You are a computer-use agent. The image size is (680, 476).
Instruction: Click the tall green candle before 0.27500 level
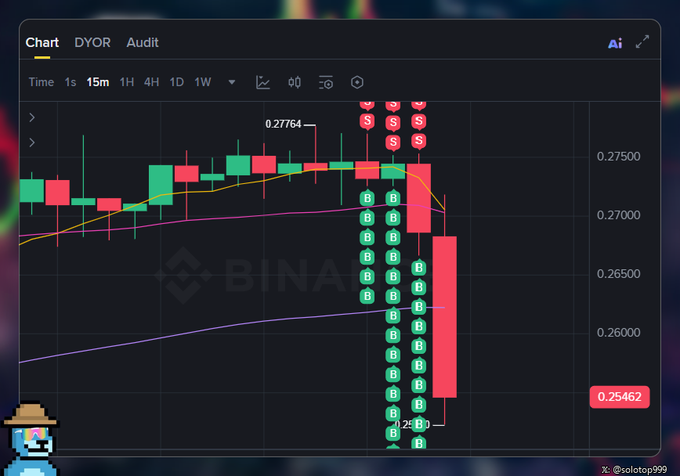click(x=161, y=185)
